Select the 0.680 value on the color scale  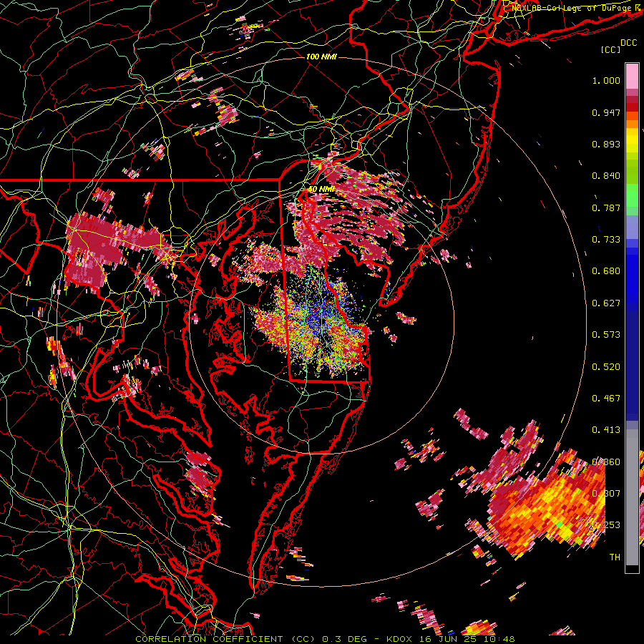pyautogui.click(x=606, y=271)
